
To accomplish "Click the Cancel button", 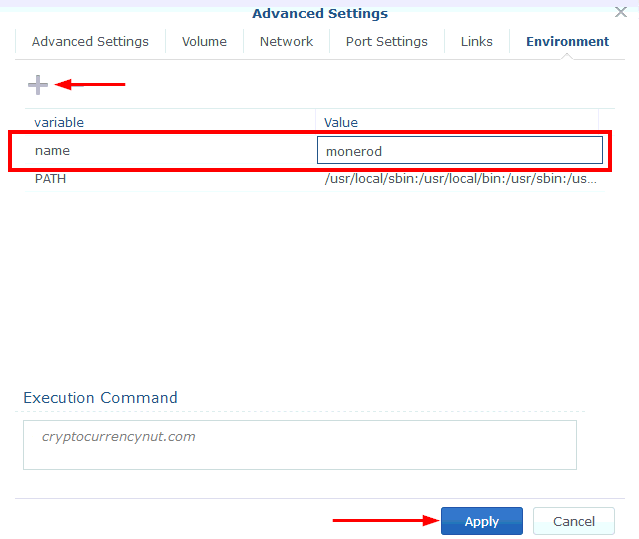I will point(573,521).
